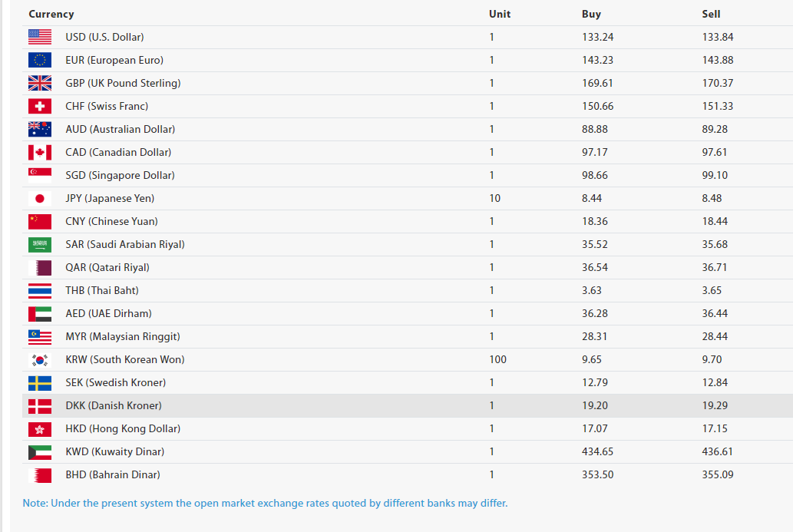Click the South Korean flag icon
The image size is (793, 532).
pos(40,359)
